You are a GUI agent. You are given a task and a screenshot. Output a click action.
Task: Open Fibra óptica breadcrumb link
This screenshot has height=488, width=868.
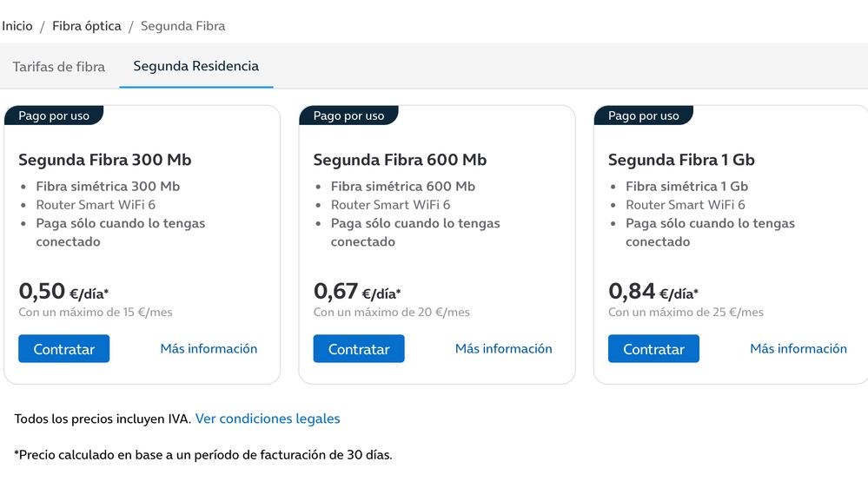tap(87, 26)
